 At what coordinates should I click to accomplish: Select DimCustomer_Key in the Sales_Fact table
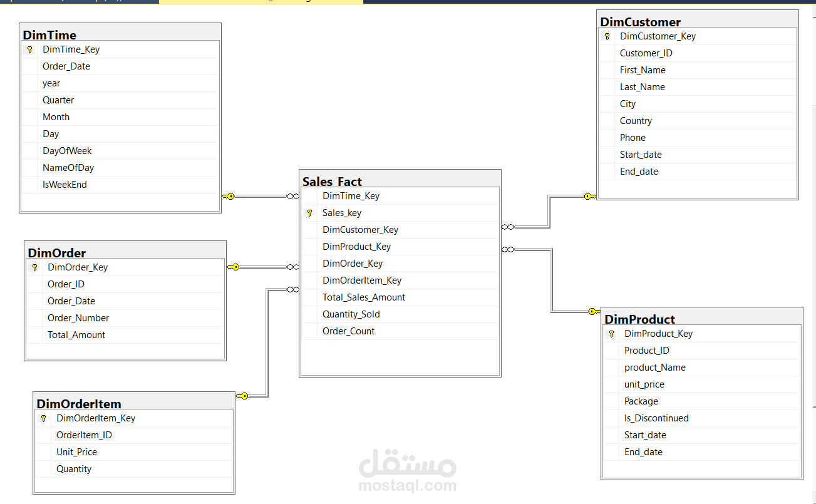400,230
